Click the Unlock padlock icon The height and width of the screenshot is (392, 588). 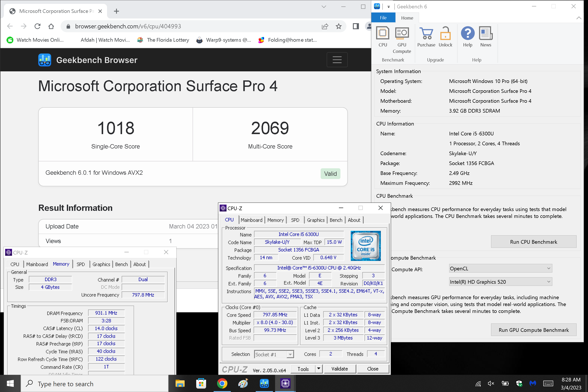tap(445, 37)
